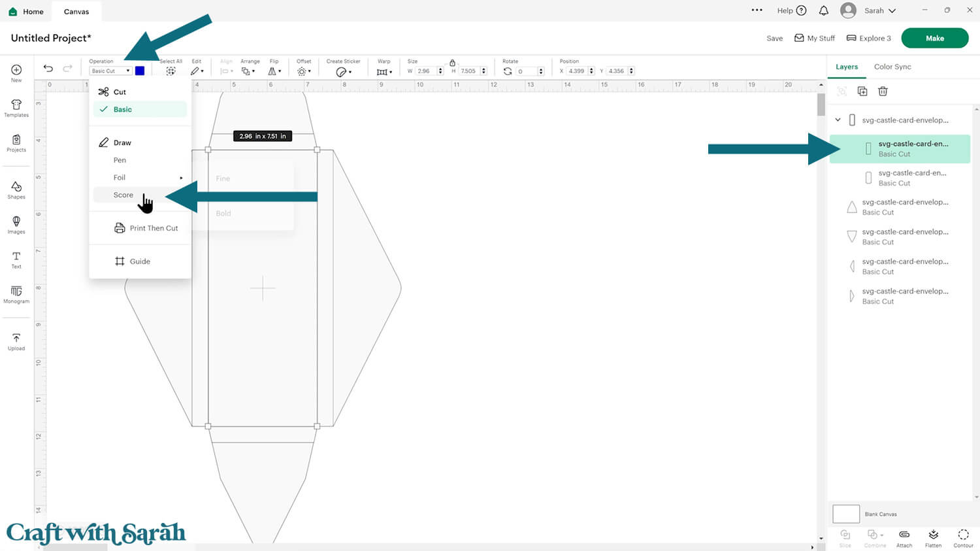
Task: Click the Rotate angle field
Action: coord(527,71)
